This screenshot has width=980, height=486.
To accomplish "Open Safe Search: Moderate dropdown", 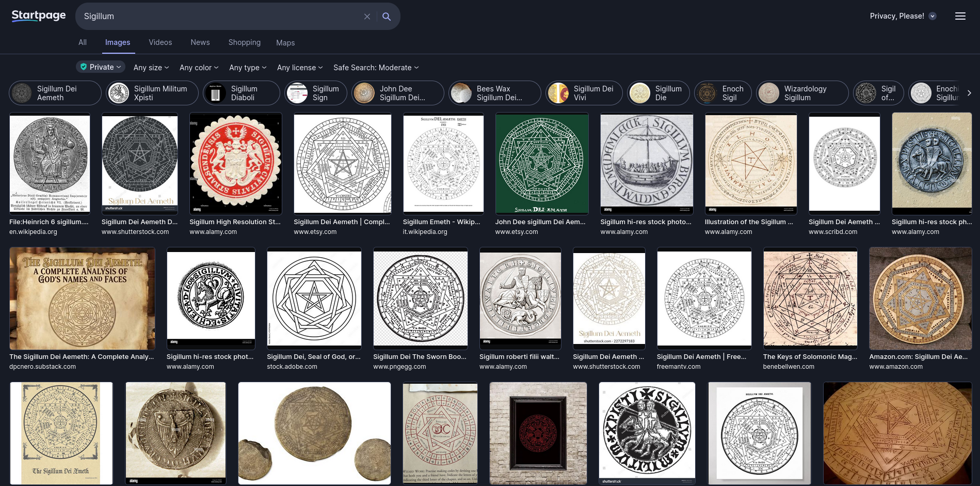I will [376, 68].
